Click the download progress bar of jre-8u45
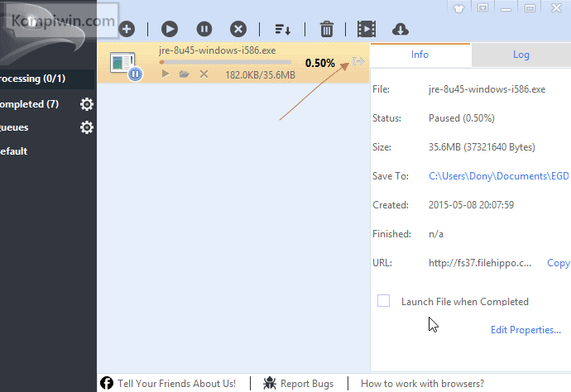The width and height of the screenshot is (571, 392). tap(225, 62)
